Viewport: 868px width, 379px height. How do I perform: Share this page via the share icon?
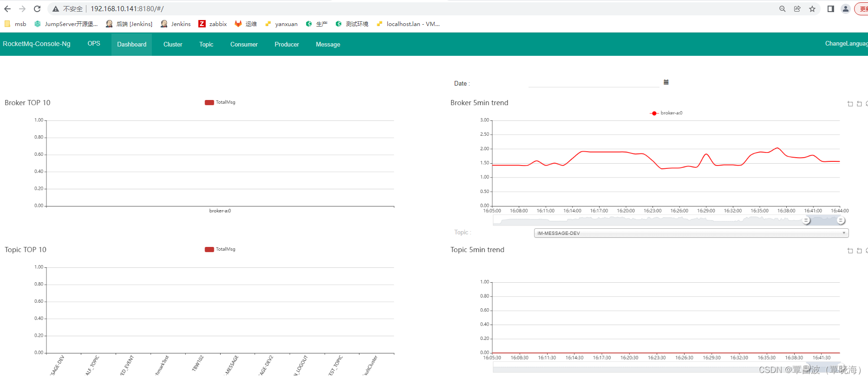(x=797, y=9)
